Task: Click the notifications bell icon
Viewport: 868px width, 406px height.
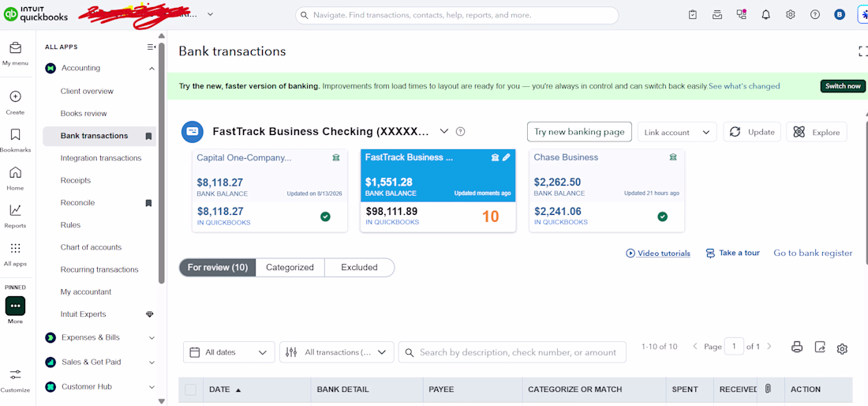Action: pyautogui.click(x=766, y=15)
